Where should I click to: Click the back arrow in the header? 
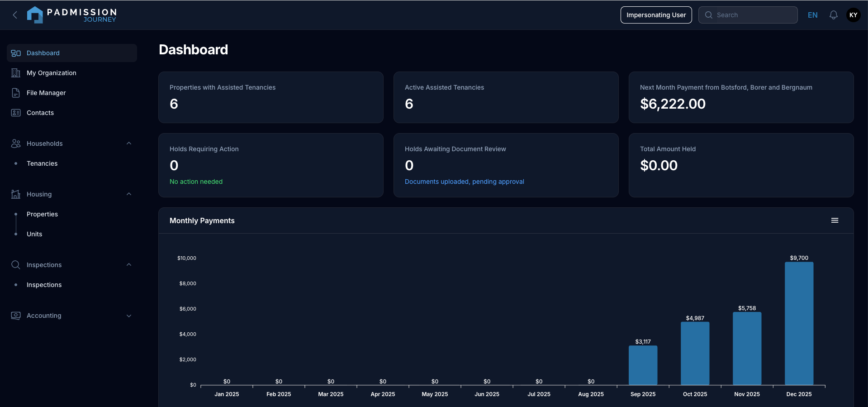[x=15, y=15]
